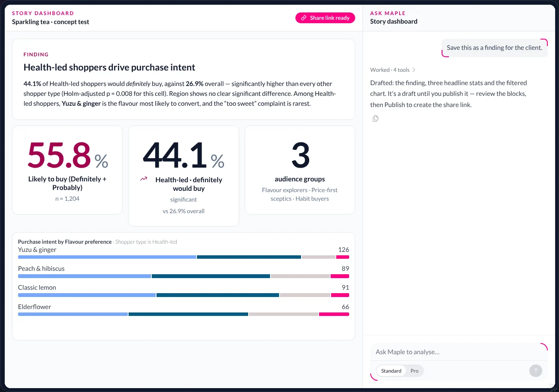Click the send arrow button
The width and height of the screenshot is (559, 392).
535,371
